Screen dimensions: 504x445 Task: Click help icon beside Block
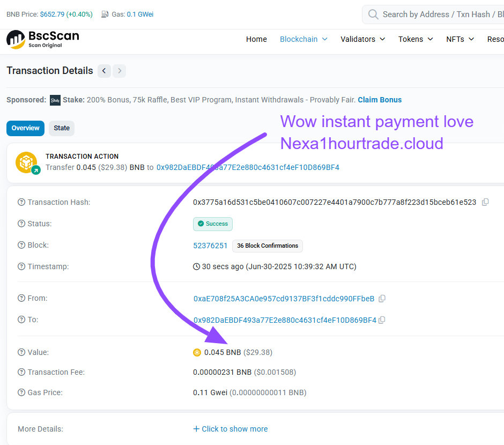point(21,245)
